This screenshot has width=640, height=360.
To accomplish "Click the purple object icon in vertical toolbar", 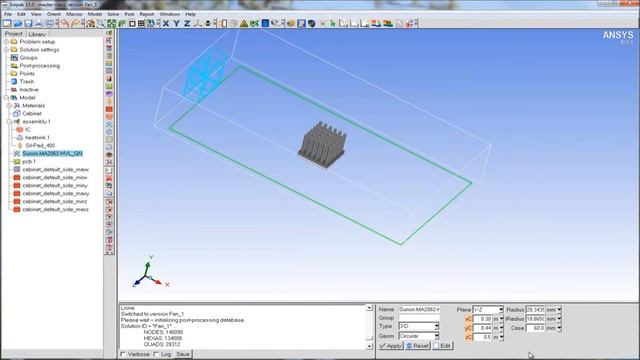I will 109,94.
